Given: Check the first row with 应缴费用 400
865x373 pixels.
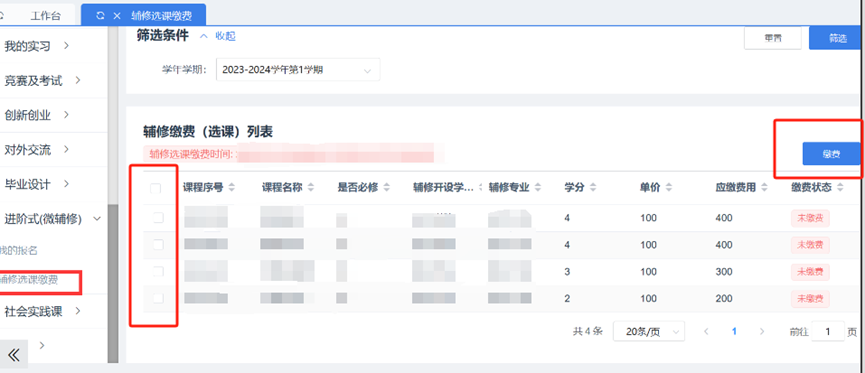Looking at the screenshot, I should pos(158,218).
